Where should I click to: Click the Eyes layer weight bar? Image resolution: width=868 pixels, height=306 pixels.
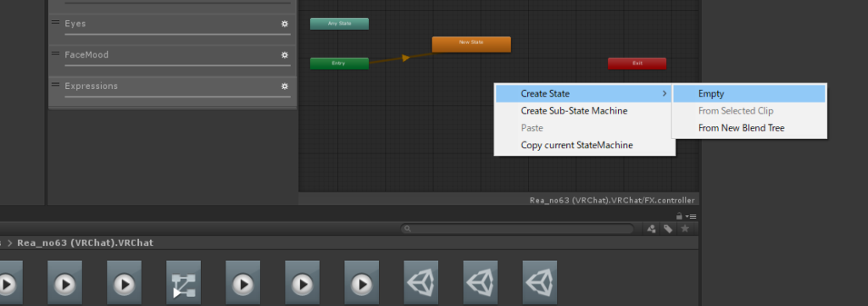[x=178, y=34]
